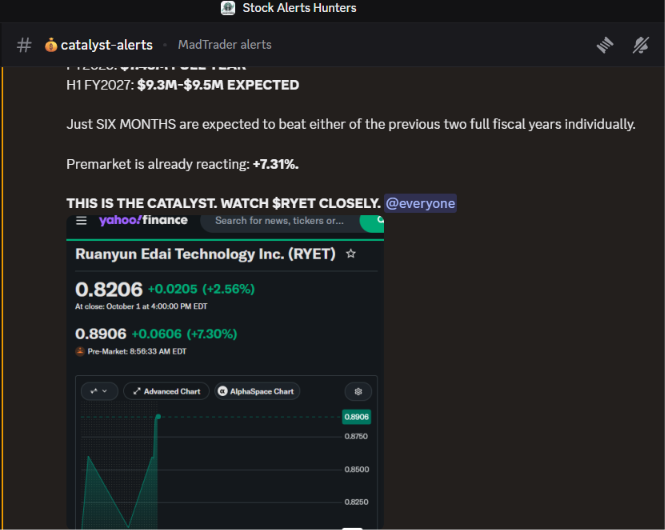Click the At close: October 1 timestamp
The width and height of the screenshot is (665, 530).
(141, 307)
